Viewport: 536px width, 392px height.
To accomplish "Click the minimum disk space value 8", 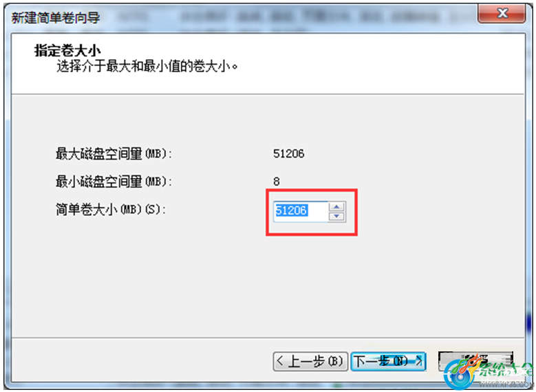I will (277, 182).
